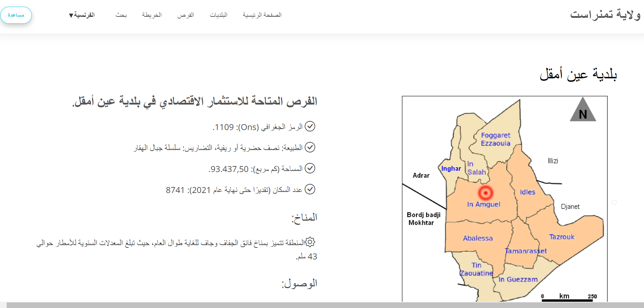
Task: Go to البلديات menu item
Action: [218, 15]
